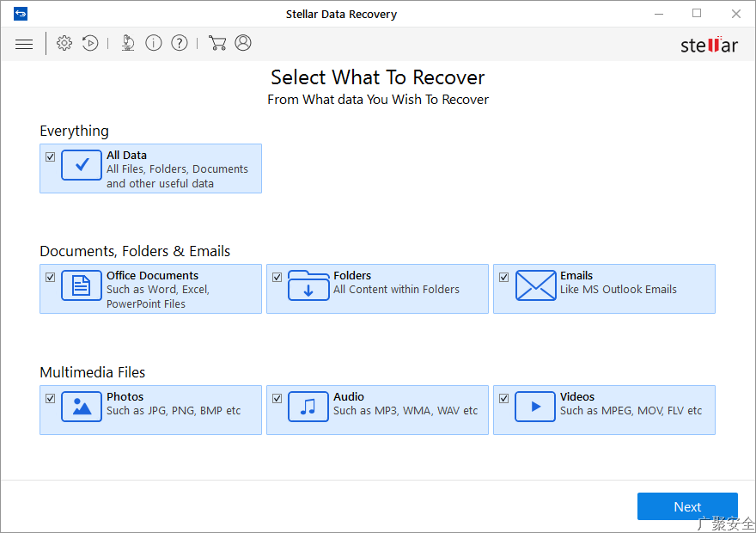Uncheck the Photos checkbox
Viewport: 756px width, 533px height.
click(51, 398)
